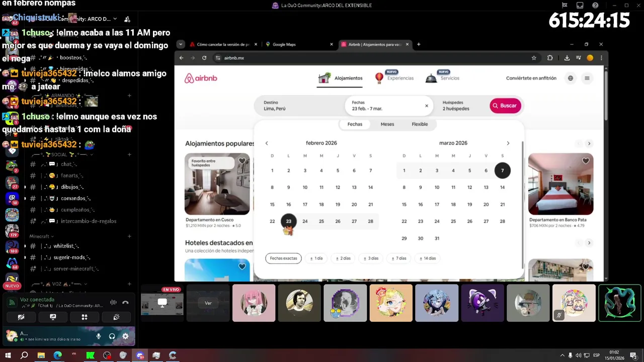Screen dimensions: 644x362
Task: Open Discord inbox icon
Action: [x=580, y=6]
